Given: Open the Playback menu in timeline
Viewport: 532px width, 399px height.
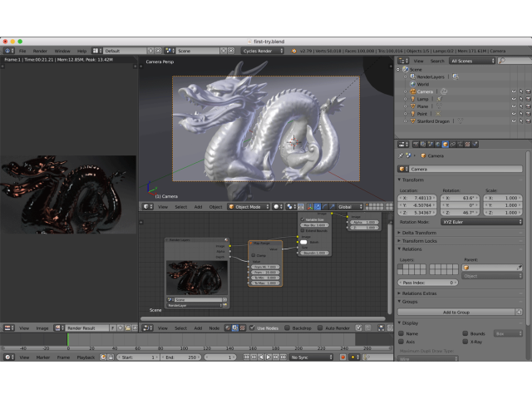Looking at the screenshot, I should [x=86, y=357].
